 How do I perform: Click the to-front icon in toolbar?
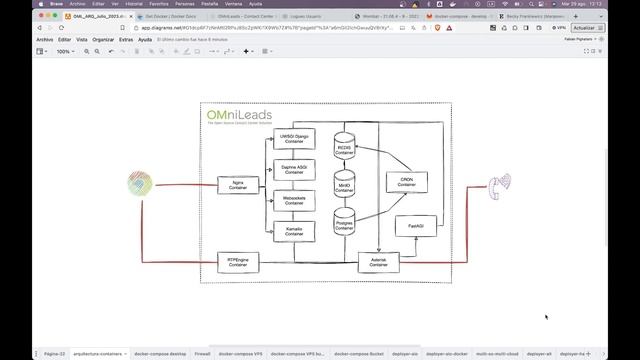point(151,51)
